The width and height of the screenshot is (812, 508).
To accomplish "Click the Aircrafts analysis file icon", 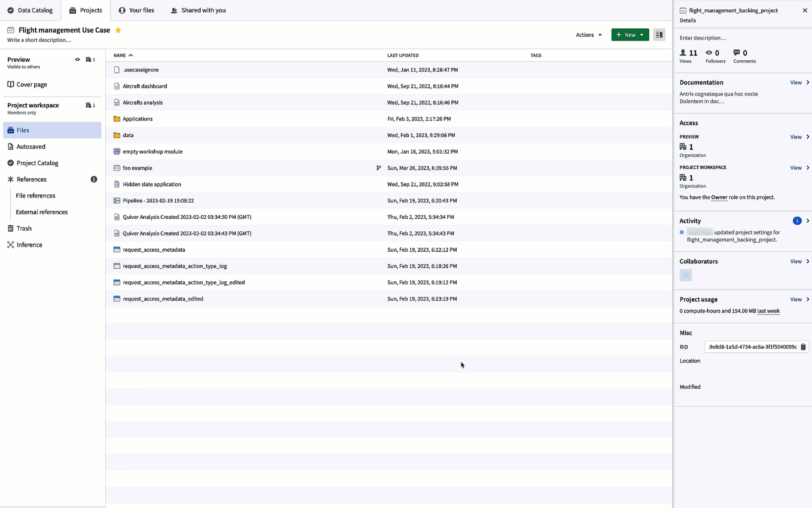I will click(117, 103).
